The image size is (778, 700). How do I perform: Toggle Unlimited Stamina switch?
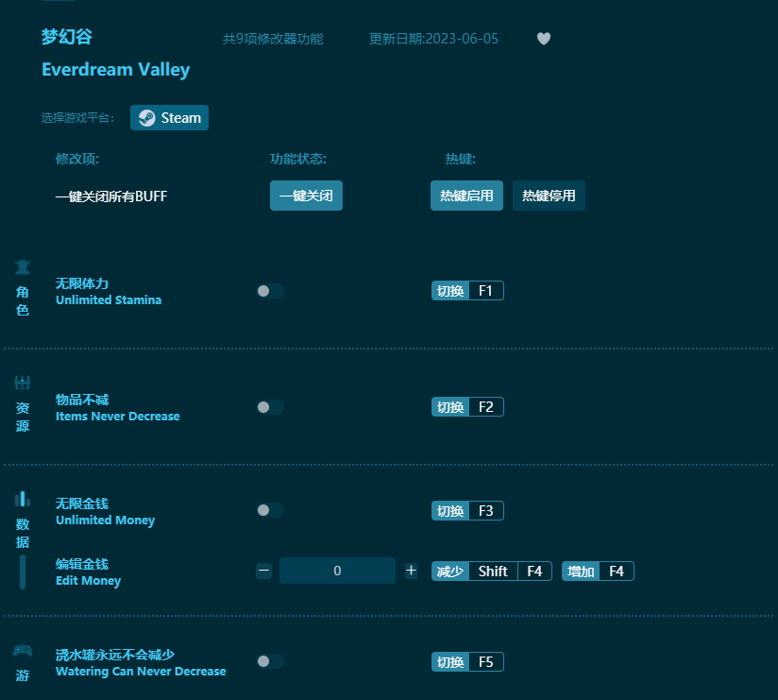click(270, 291)
